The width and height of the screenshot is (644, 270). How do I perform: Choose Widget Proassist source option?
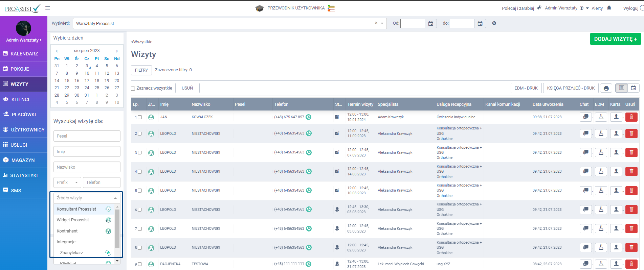(84, 220)
